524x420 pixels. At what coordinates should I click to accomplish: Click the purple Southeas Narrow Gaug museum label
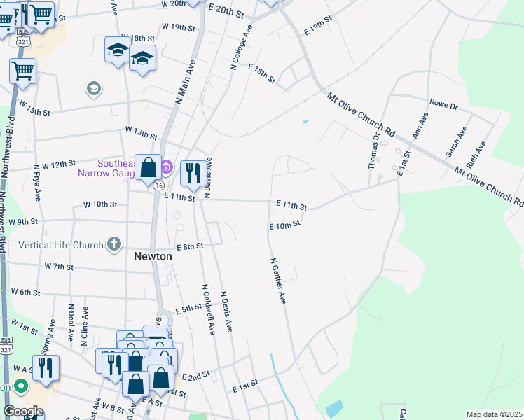(107, 168)
